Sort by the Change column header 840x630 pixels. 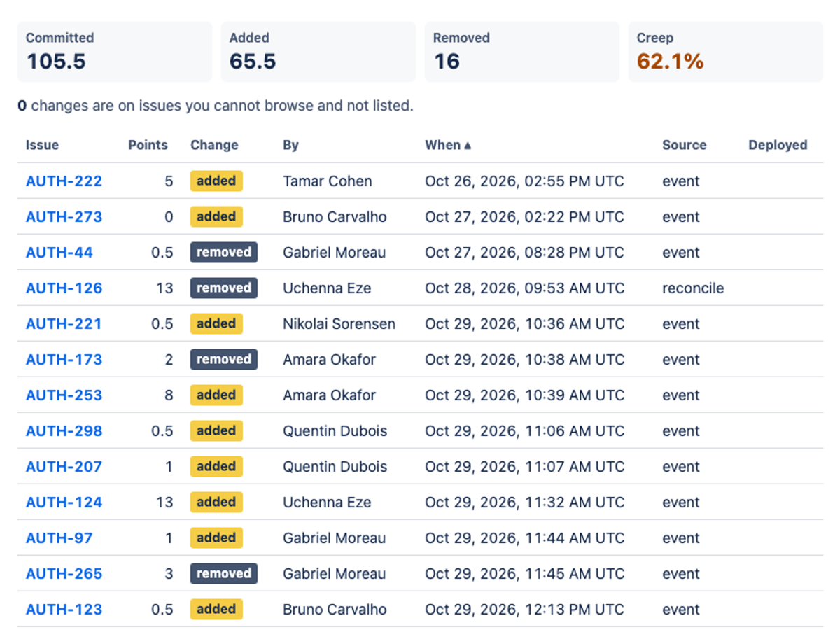(x=214, y=145)
